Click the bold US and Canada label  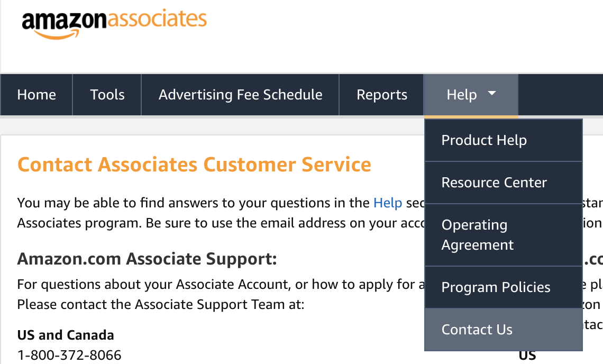coord(66,335)
